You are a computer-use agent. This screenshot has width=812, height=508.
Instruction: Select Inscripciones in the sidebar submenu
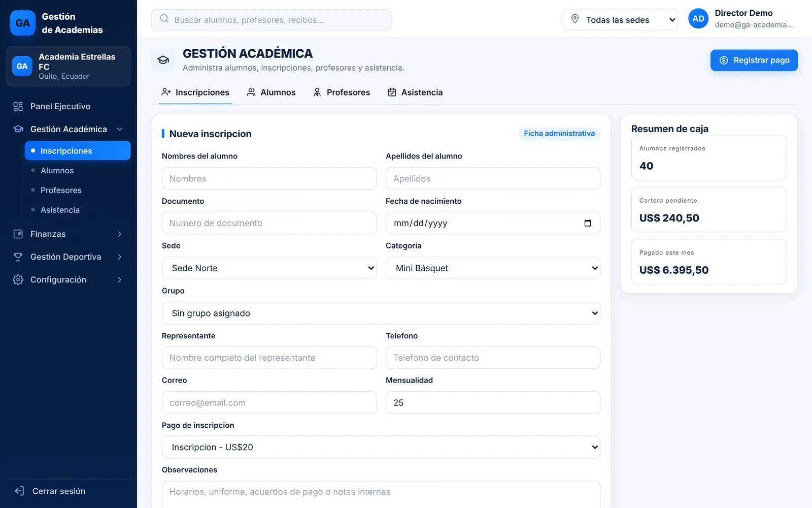(78, 151)
